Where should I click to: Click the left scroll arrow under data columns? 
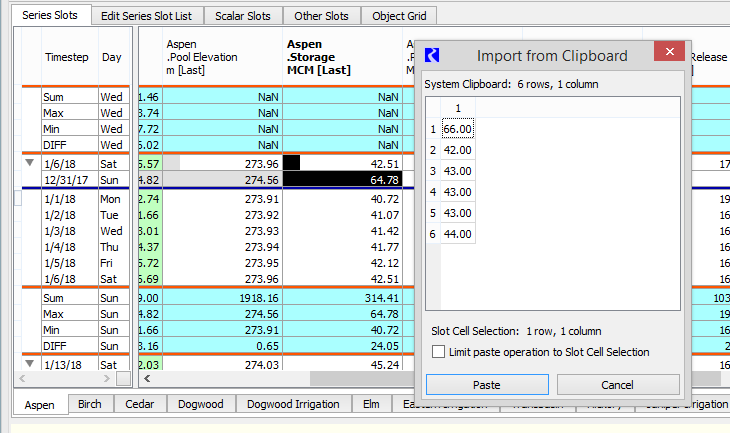pyautogui.click(x=146, y=379)
